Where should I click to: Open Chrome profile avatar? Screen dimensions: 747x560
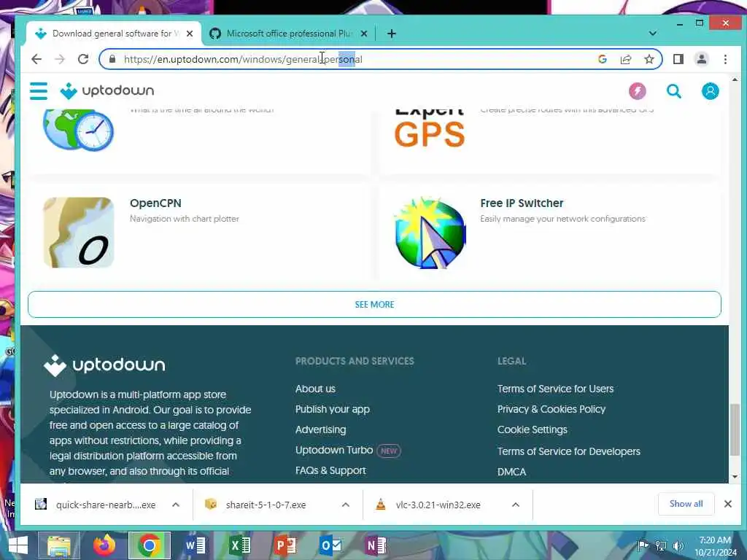[701, 59]
